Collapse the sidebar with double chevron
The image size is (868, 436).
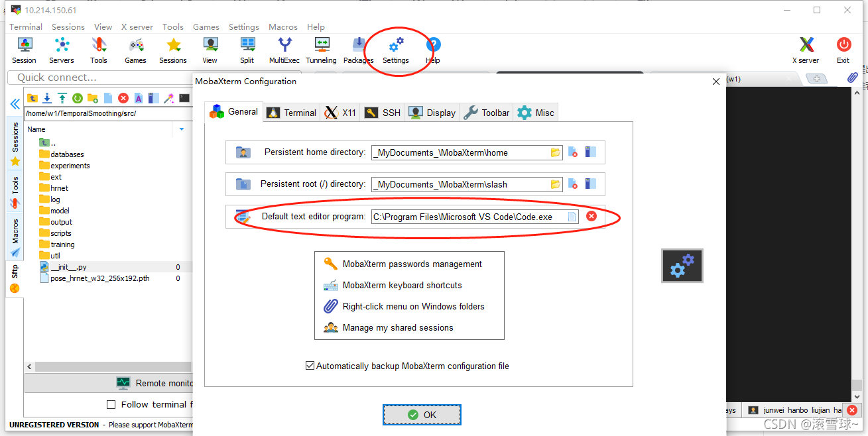[x=15, y=104]
